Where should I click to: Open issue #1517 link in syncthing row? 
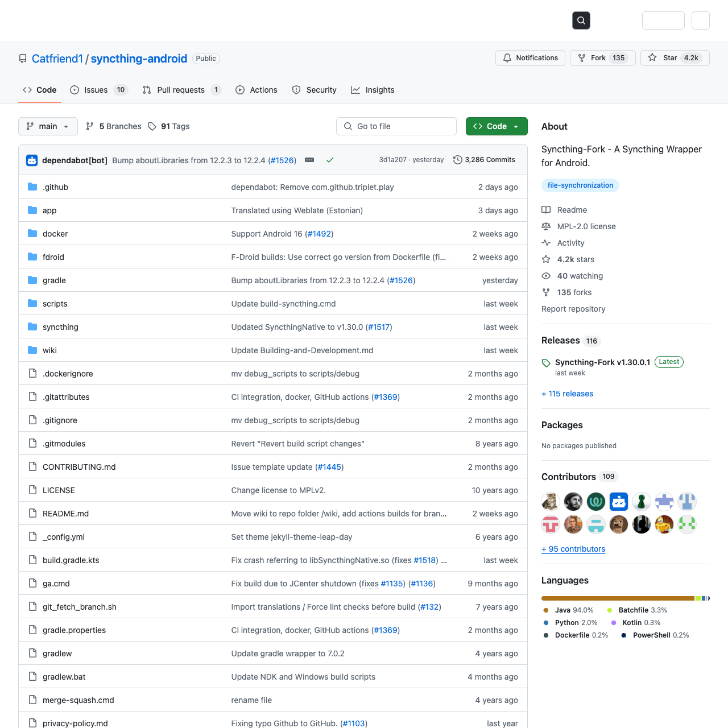point(379,327)
